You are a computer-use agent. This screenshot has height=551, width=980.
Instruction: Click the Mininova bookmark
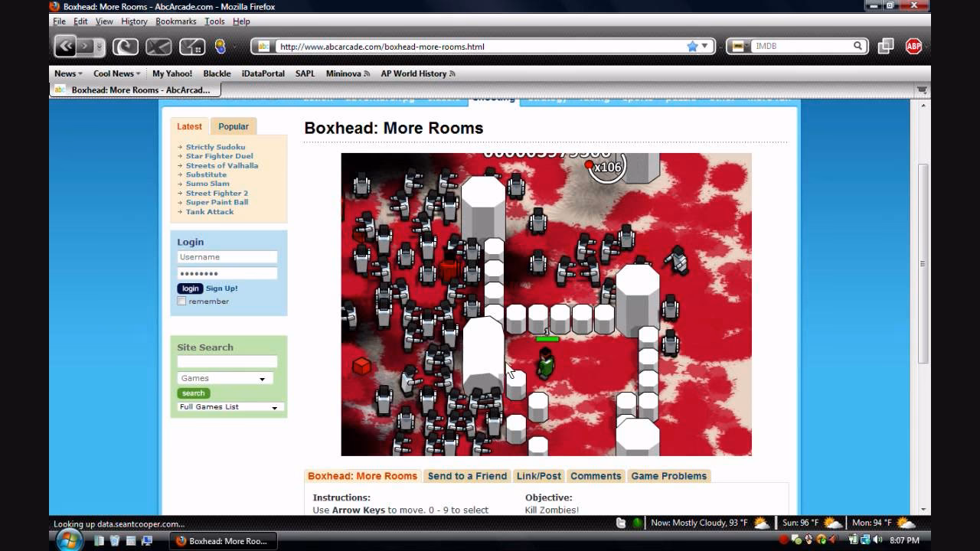(348, 73)
